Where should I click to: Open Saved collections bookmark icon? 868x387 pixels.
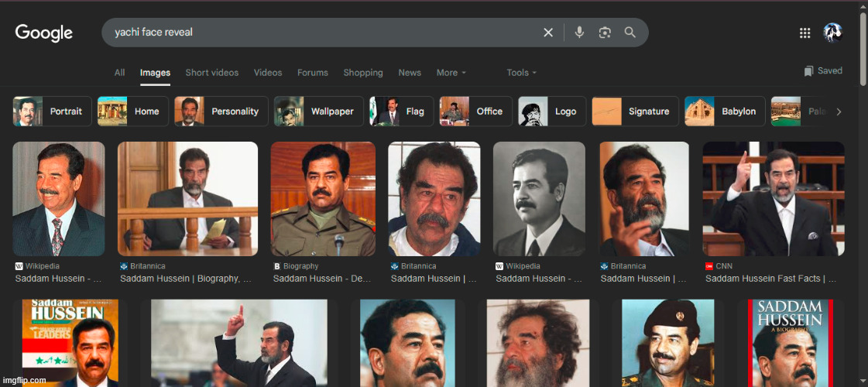coord(809,71)
